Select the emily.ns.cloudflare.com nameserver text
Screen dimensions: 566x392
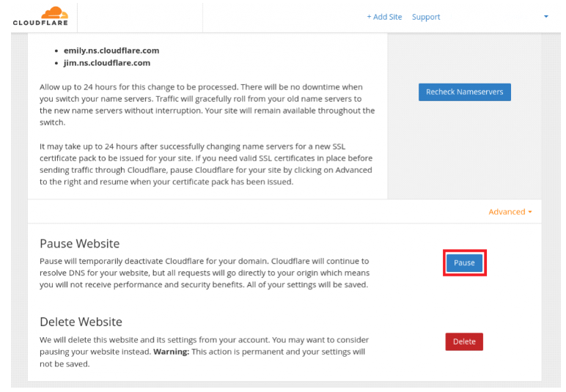click(x=111, y=51)
